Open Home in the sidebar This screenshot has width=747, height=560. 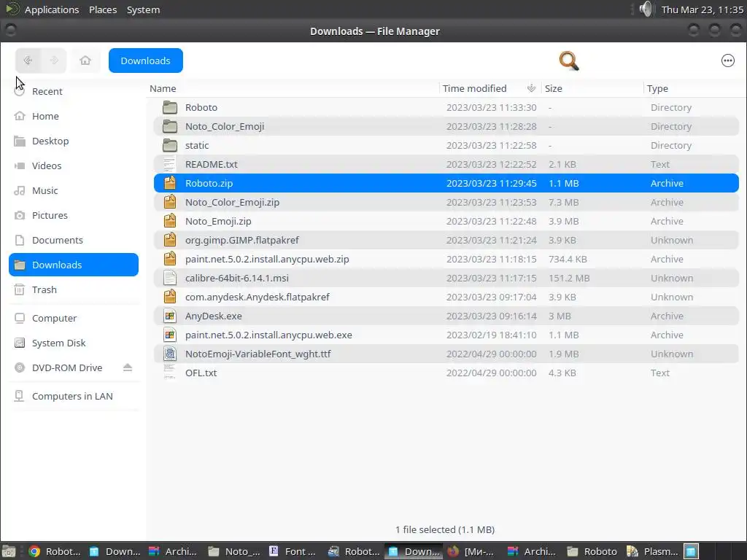coord(74,116)
